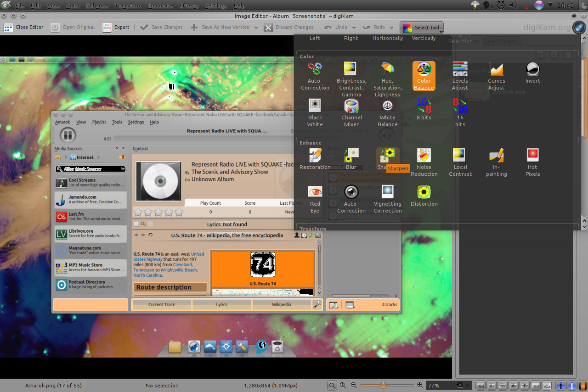The image size is (588, 392).
Task: Open the Noise Reduction tool
Action: pyautogui.click(x=424, y=162)
